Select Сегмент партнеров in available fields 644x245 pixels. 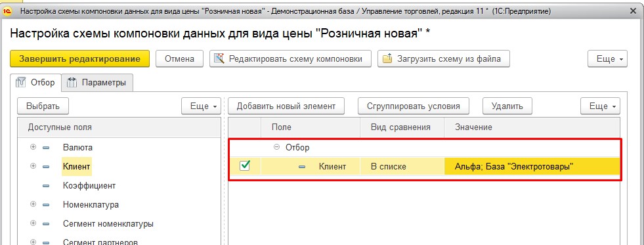pyautogui.click(x=100, y=242)
